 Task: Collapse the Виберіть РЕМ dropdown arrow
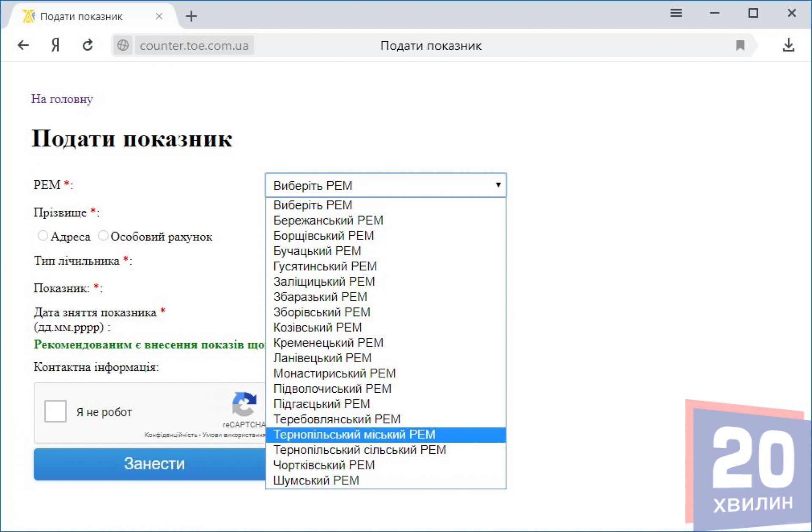[x=498, y=185]
